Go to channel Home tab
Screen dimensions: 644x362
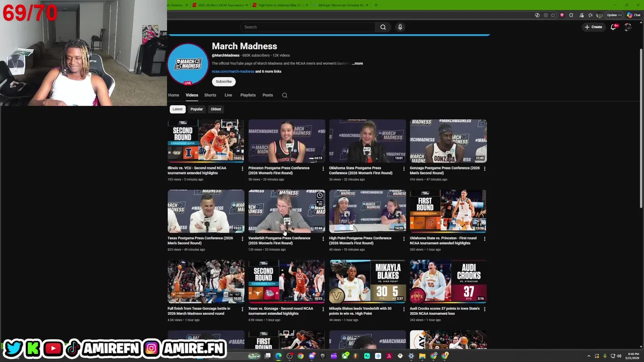174,95
